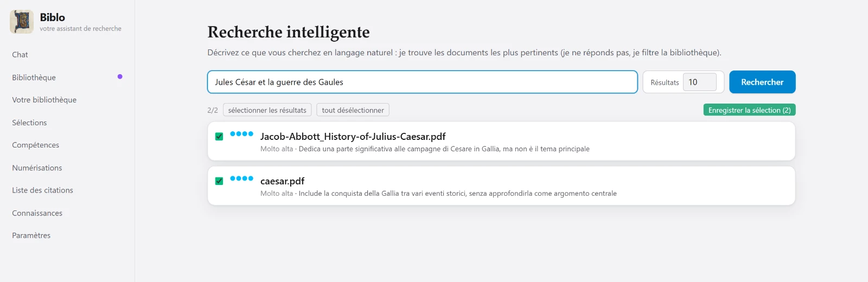Click 'tout désélectionner' button
The image size is (868, 282).
353,110
